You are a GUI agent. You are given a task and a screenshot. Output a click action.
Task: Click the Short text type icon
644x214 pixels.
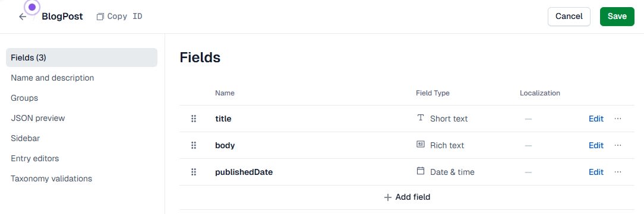[420, 118]
